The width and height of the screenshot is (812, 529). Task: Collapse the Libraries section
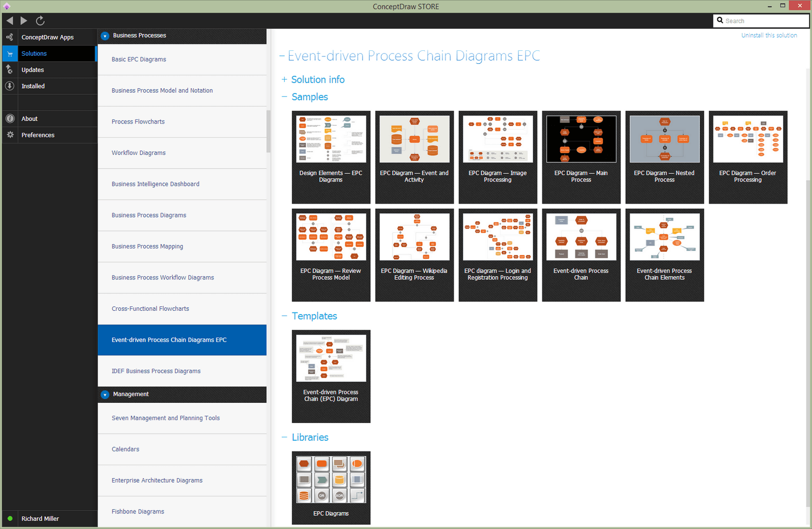(284, 437)
